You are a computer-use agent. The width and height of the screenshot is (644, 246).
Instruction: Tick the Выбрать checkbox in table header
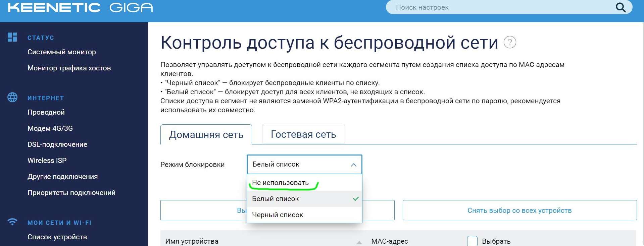pyautogui.click(x=472, y=241)
